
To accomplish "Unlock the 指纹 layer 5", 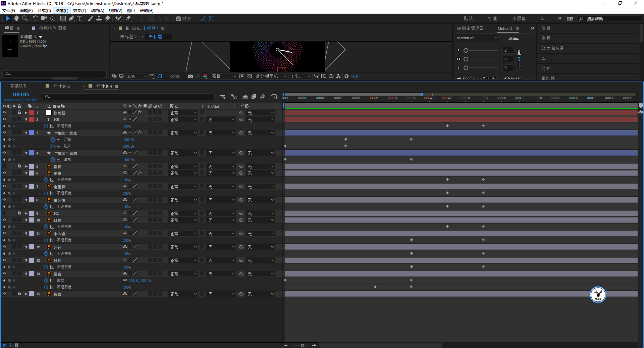I will point(19,166).
